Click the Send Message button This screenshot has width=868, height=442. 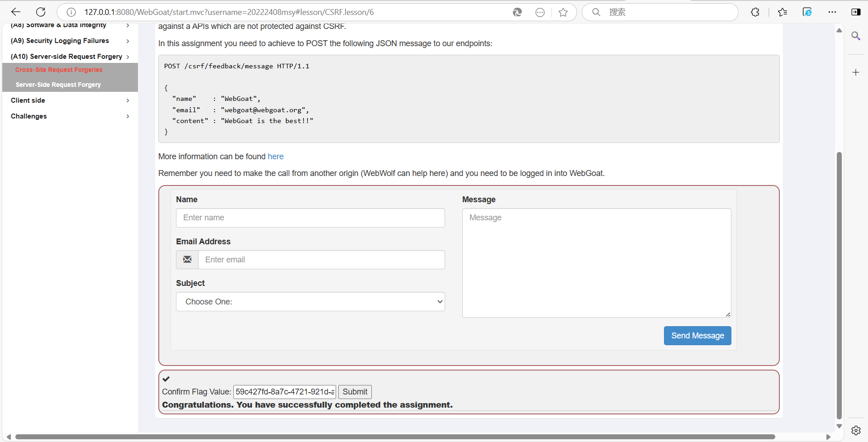pos(697,336)
